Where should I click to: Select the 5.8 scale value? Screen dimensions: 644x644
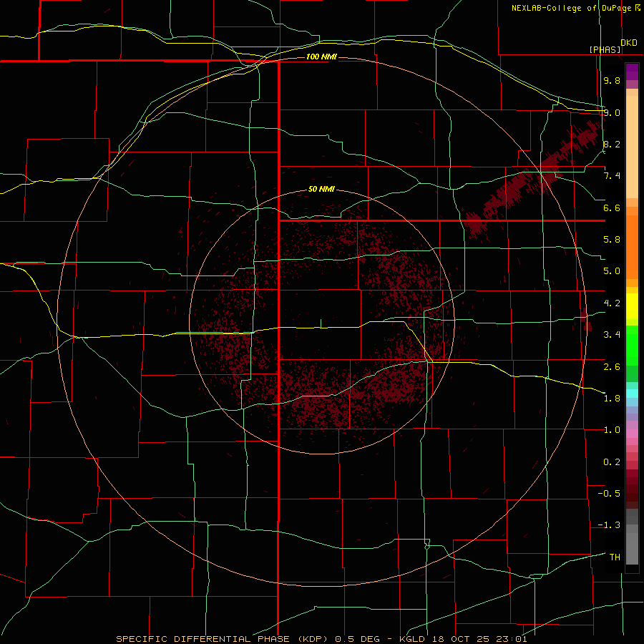[x=612, y=240]
